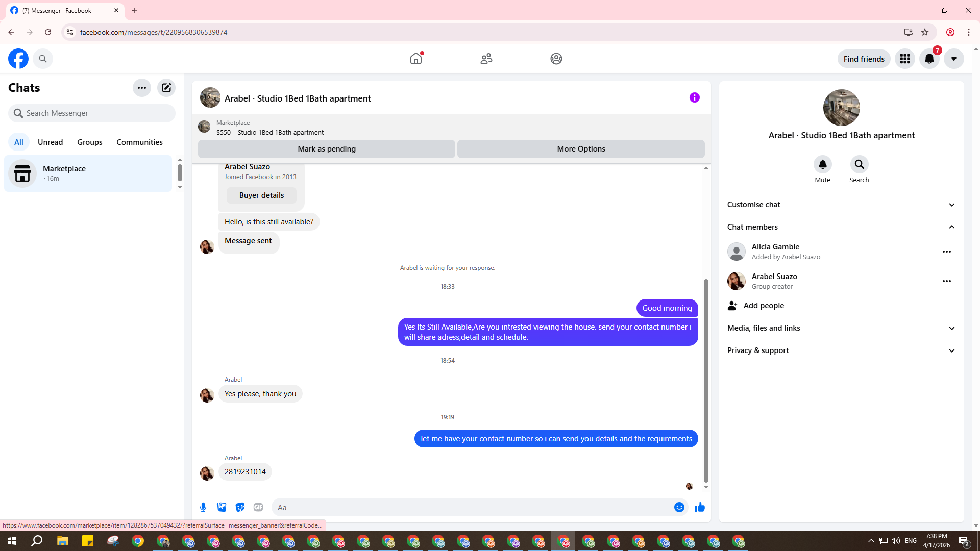This screenshot has height=551, width=980.
Task: Click the Buyer details button
Action: click(x=261, y=195)
